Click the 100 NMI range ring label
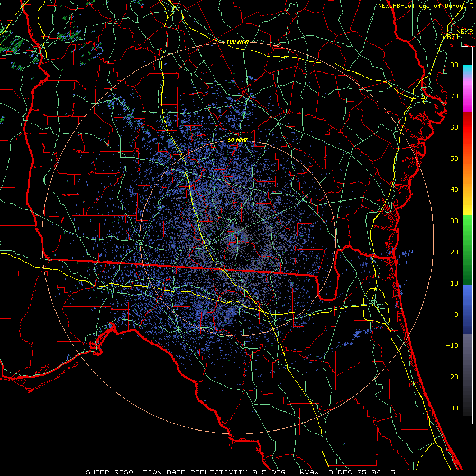 point(237,42)
